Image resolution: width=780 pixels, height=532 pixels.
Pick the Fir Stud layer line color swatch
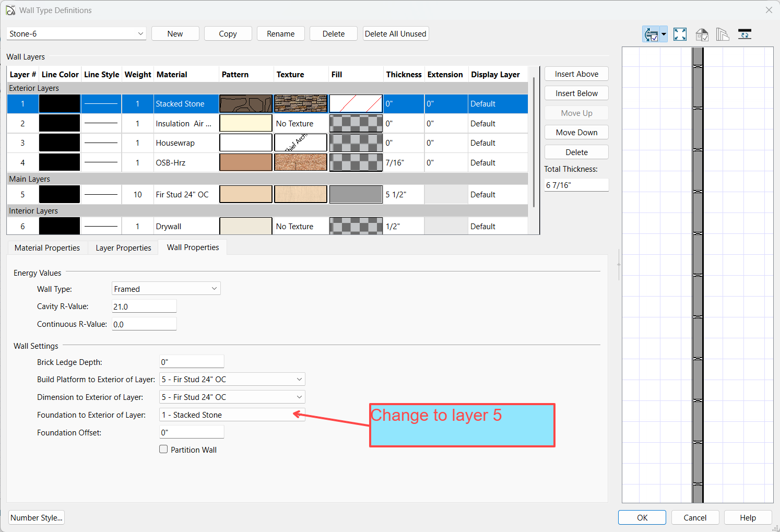[60, 195]
